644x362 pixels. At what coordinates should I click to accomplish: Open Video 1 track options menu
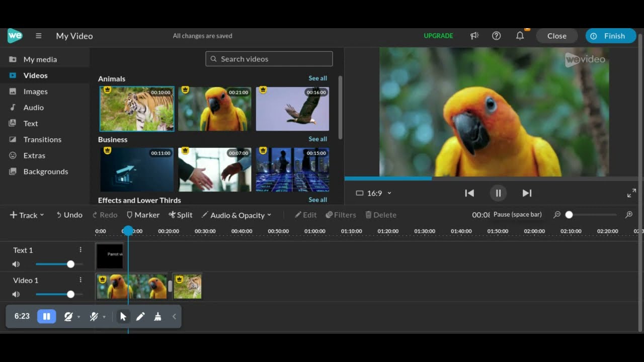tap(80, 280)
